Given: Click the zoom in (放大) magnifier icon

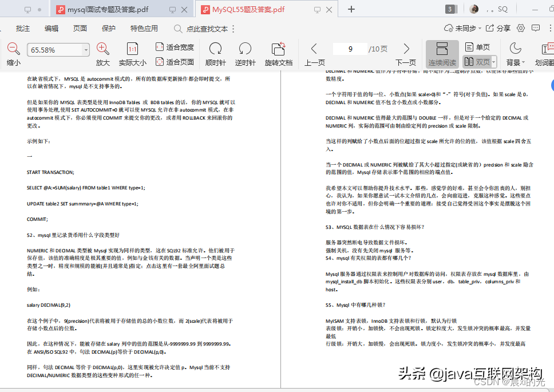Looking at the screenshot, I should tap(103, 49).
